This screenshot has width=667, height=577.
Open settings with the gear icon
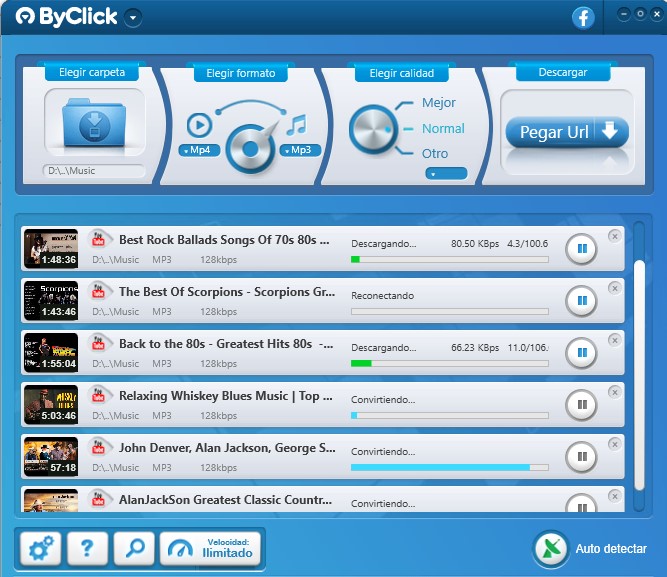tap(39, 548)
